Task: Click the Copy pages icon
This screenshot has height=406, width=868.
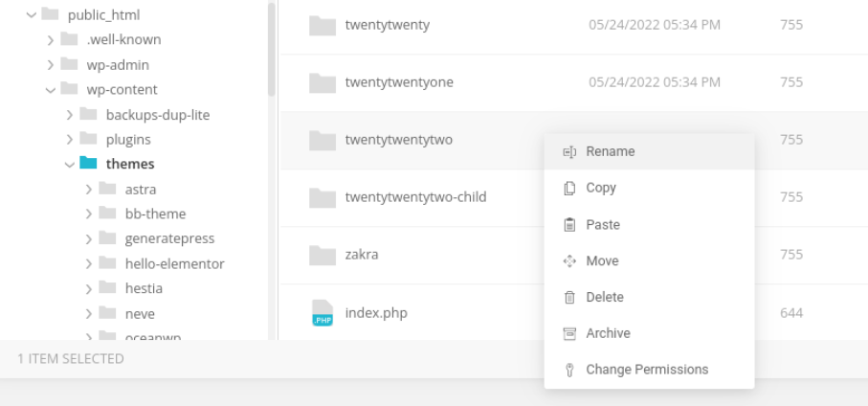Action: [569, 188]
